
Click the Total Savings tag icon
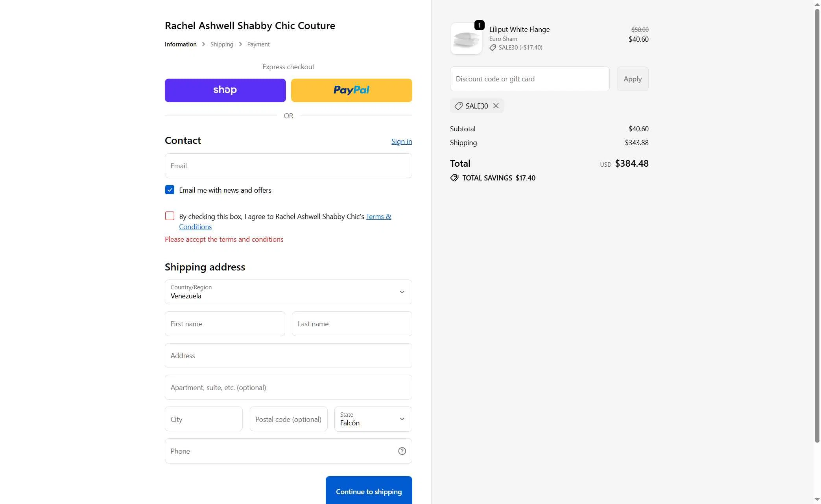454,178
